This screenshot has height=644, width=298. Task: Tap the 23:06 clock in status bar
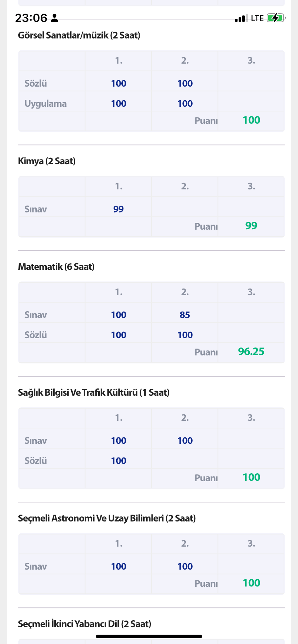point(31,18)
